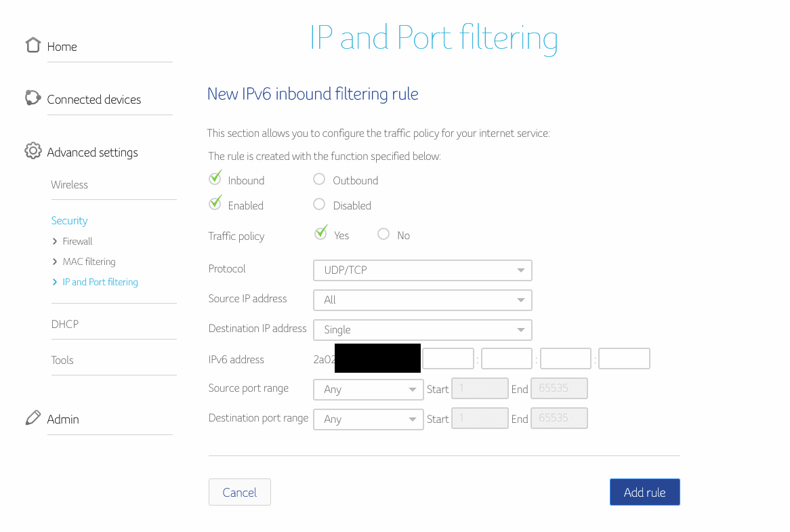Open MAC filtering under Security
Viewport: 790px width, 532px height.
tap(89, 262)
